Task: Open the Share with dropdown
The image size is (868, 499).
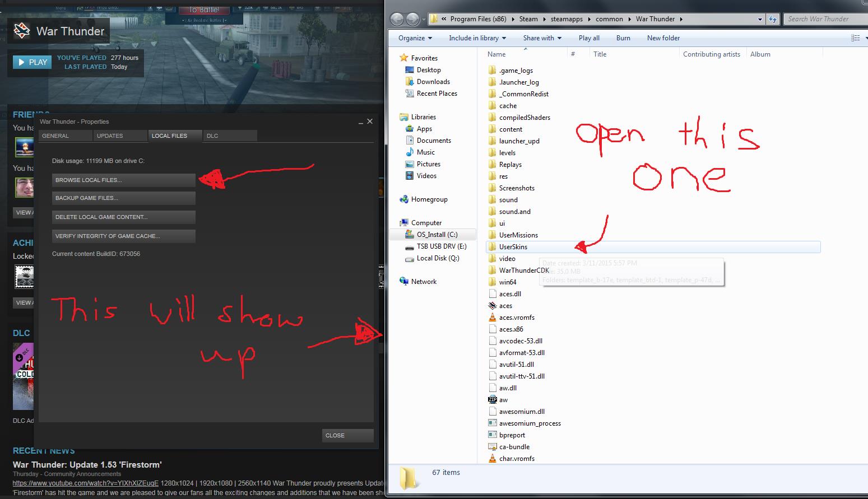Action: coord(542,38)
